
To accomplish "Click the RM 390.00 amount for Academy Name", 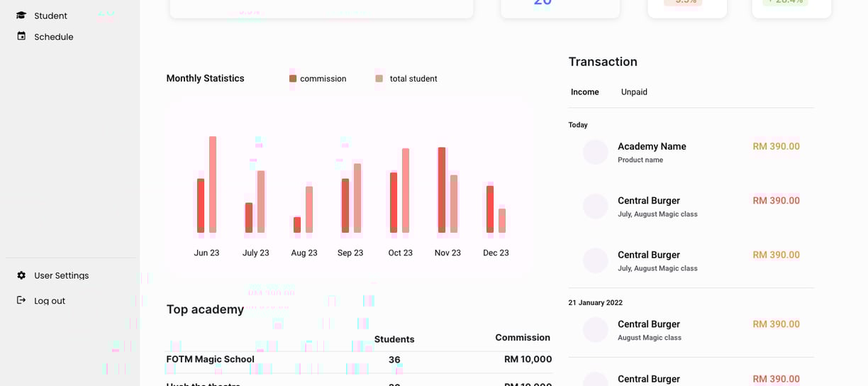I will [776, 146].
